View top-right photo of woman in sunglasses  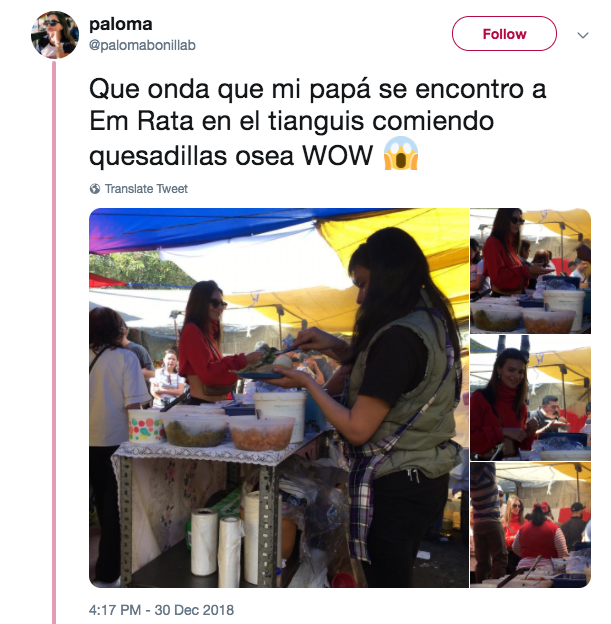click(x=530, y=271)
